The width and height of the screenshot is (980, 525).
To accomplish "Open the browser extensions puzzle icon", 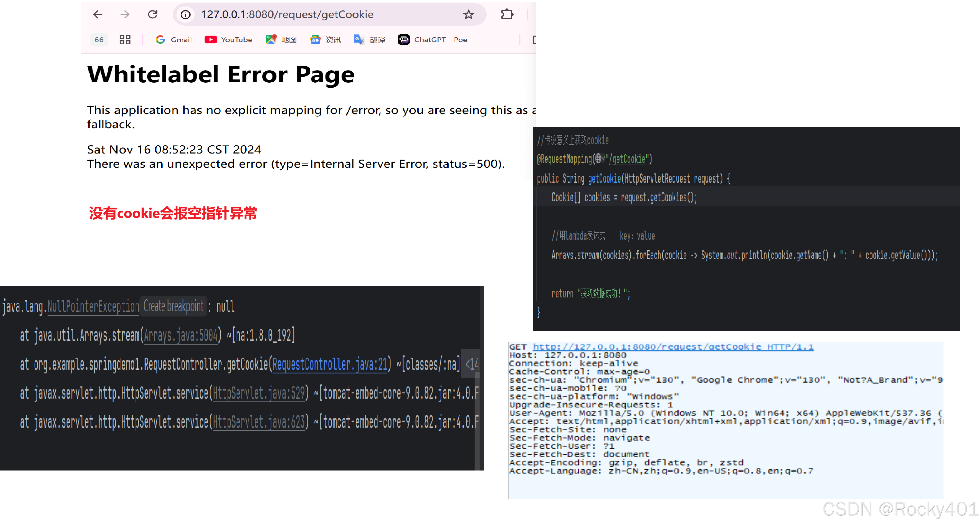I will tap(507, 15).
